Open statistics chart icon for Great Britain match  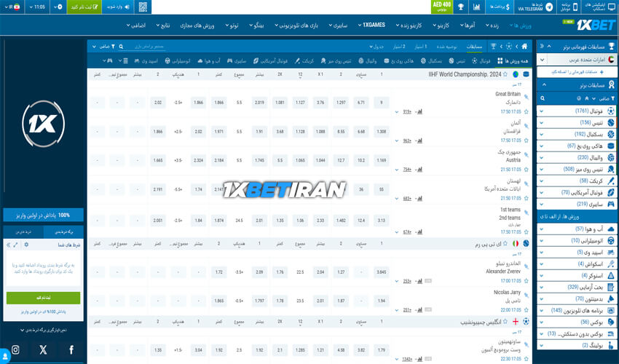click(419, 111)
